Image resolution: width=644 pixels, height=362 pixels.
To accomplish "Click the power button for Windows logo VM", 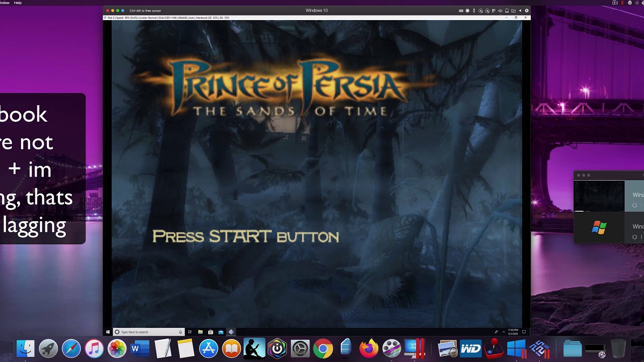I will [x=634, y=237].
